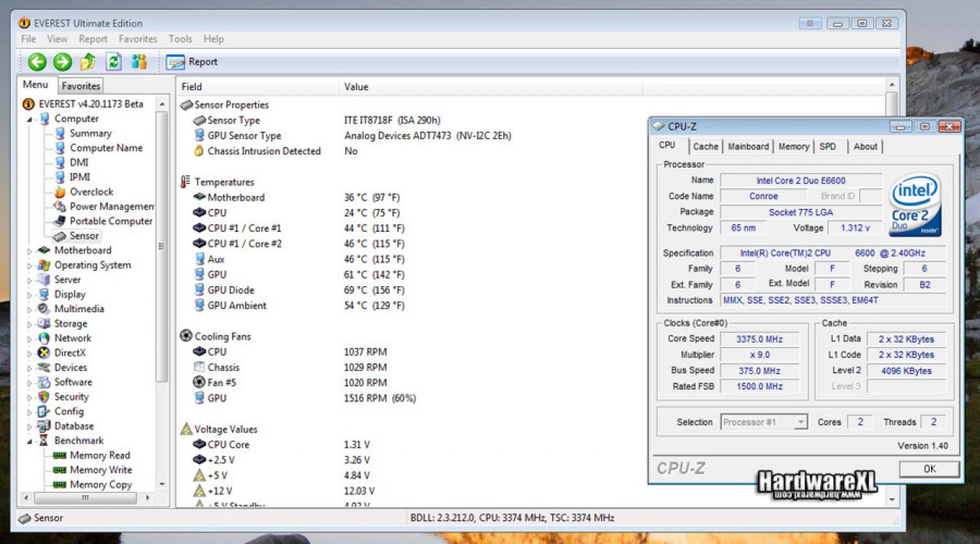980x544 pixels.
Task: Expand the Motherboard tree node
Action: click(x=30, y=250)
